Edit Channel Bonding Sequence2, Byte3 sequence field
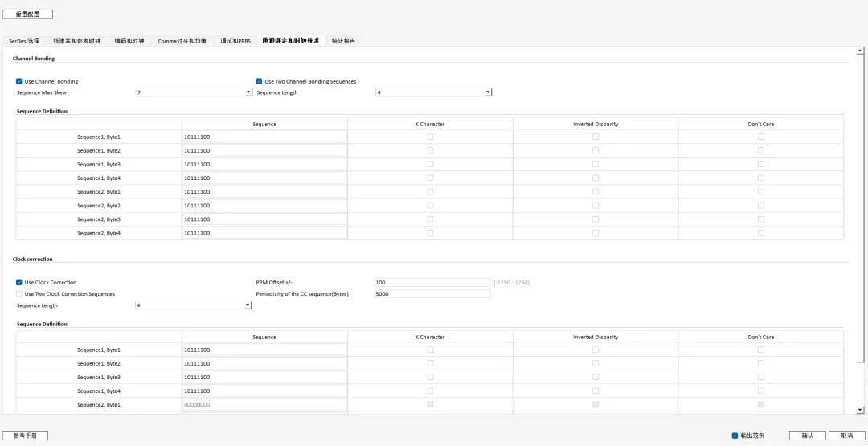Image resolution: width=868 pixels, height=446 pixels. point(264,219)
